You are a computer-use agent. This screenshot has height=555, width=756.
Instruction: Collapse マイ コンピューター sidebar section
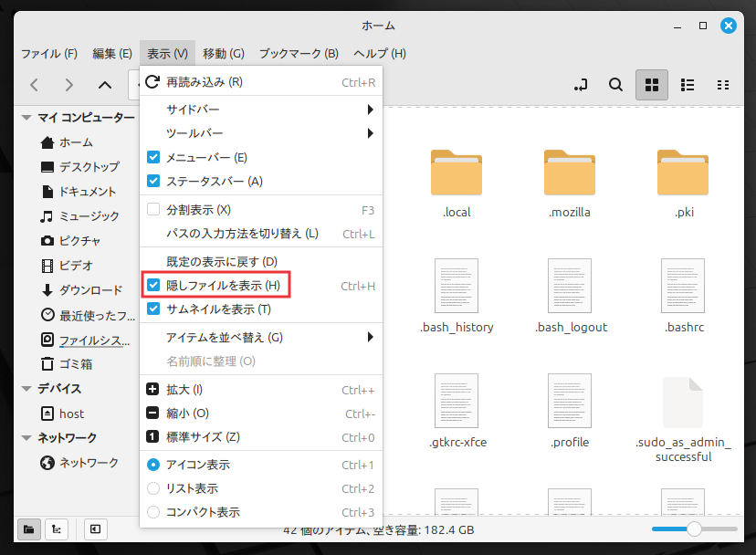tap(26, 118)
